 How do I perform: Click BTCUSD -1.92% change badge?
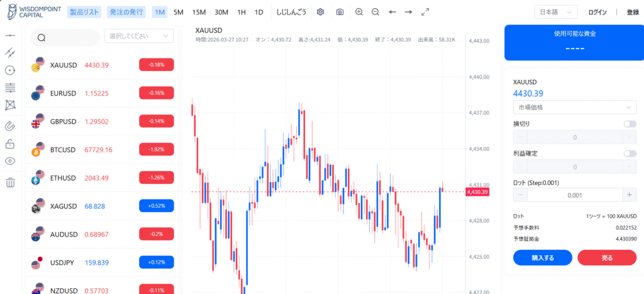[157, 150]
